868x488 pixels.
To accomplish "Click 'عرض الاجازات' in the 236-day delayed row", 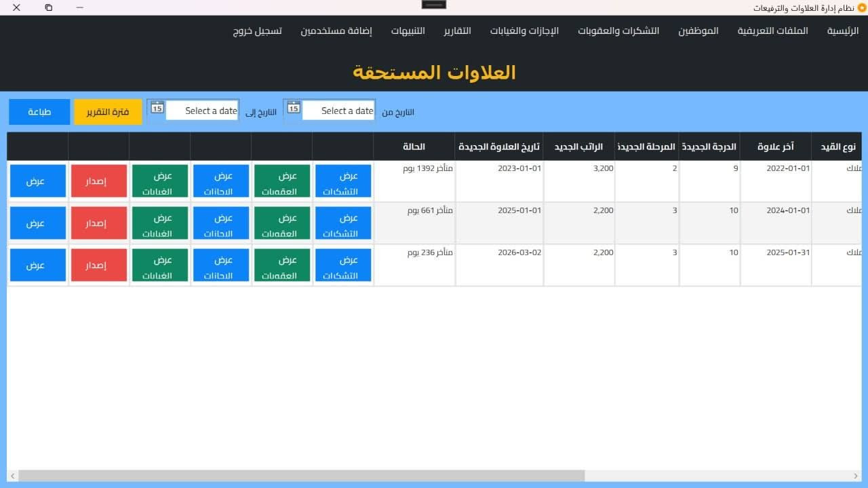I will [x=221, y=265].
